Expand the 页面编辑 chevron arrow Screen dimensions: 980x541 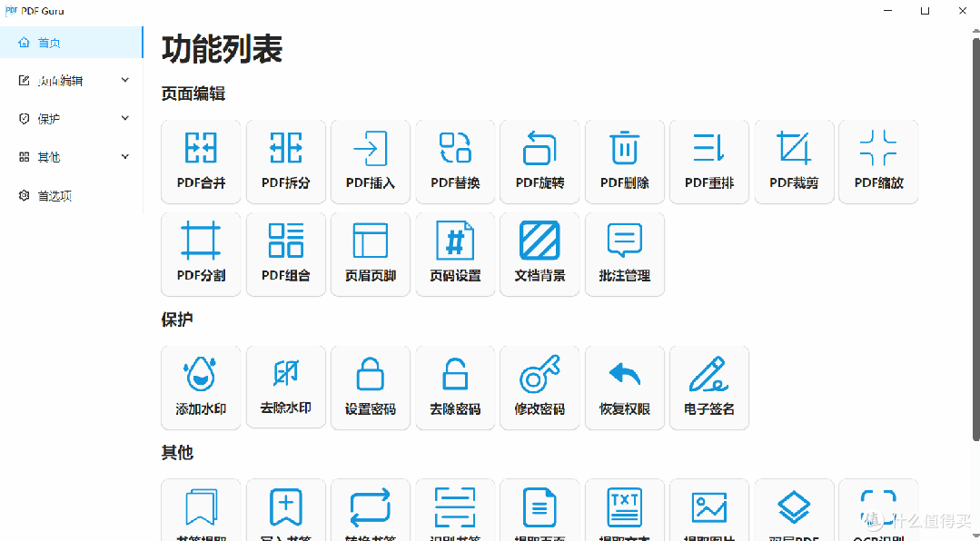coord(125,80)
